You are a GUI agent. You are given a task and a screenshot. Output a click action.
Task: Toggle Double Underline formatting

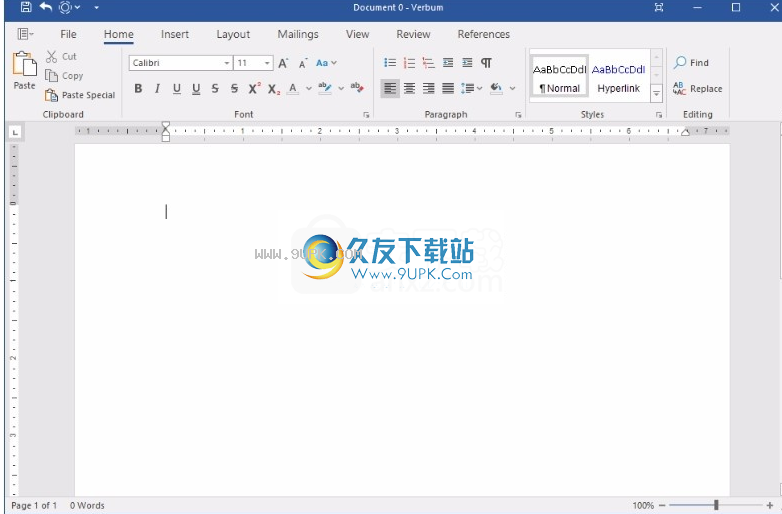pyautogui.click(x=196, y=89)
